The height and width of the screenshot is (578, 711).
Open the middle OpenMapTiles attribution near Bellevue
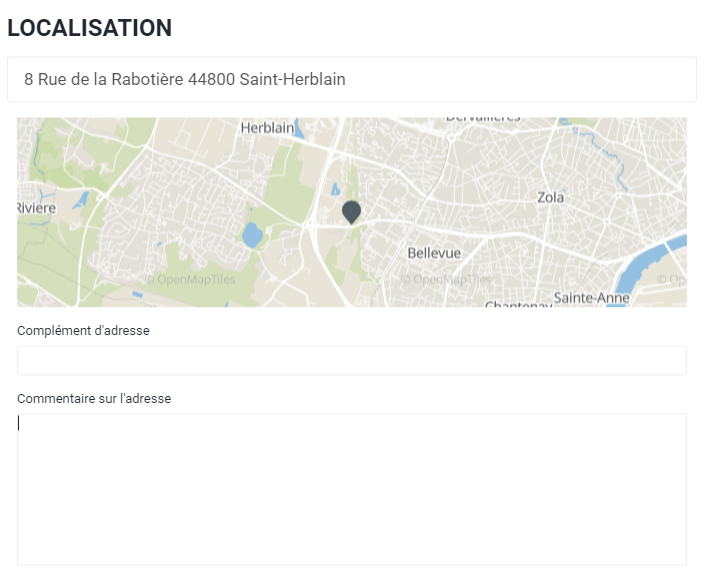pos(447,280)
